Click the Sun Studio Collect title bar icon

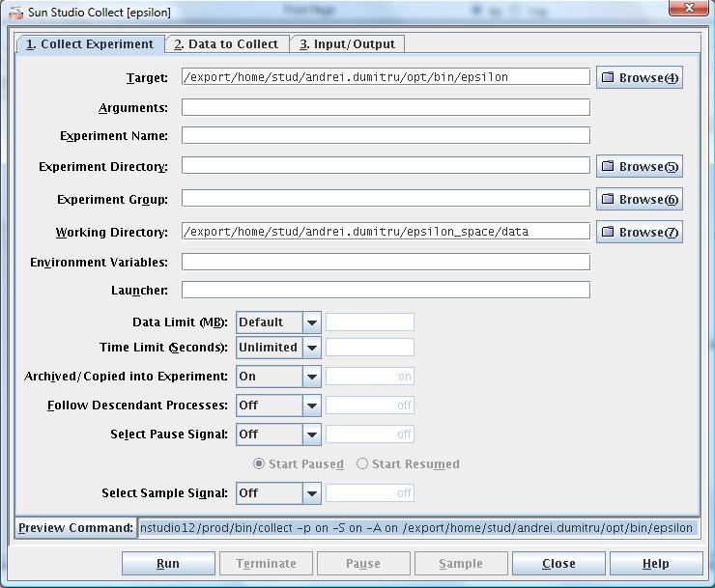pos(16,13)
